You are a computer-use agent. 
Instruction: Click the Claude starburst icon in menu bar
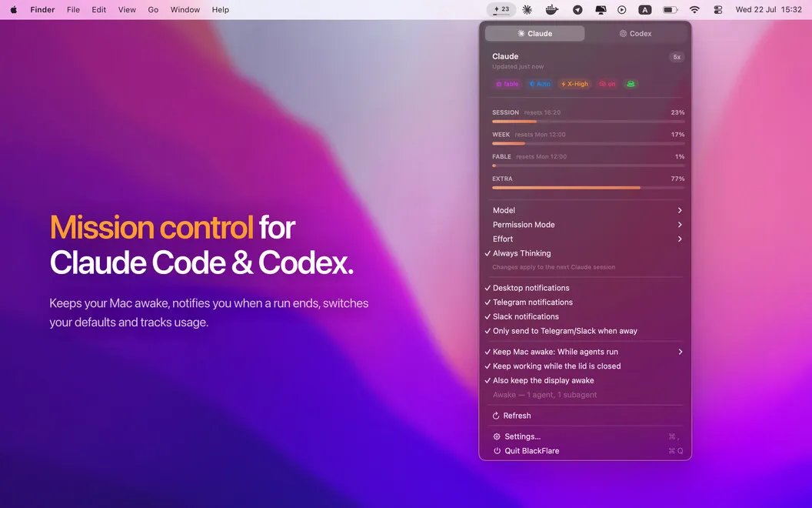click(527, 10)
